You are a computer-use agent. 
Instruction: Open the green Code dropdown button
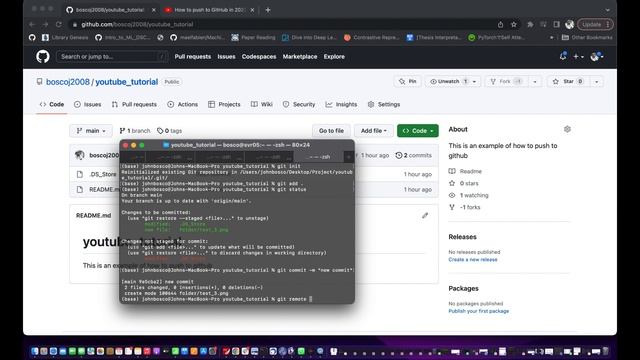pos(418,131)
